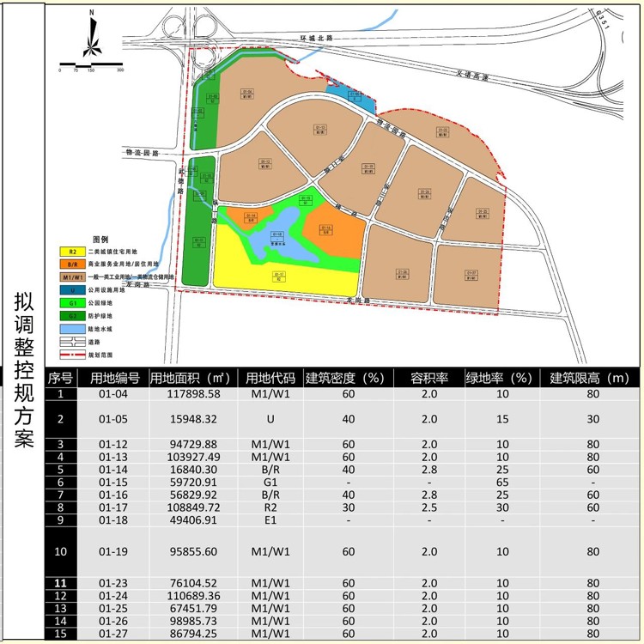Click area cell 95855.60
The image size is (644, 644).
(193, 551)
